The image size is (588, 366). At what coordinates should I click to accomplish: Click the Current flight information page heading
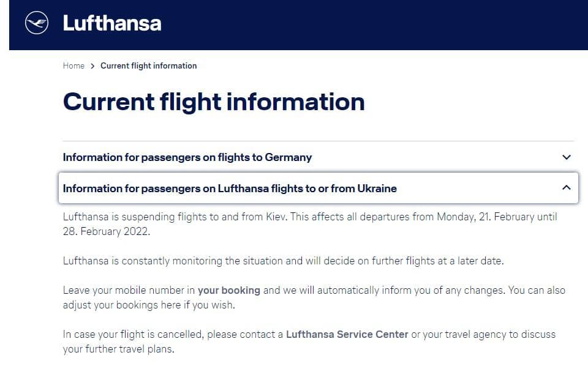pos(213,102)
